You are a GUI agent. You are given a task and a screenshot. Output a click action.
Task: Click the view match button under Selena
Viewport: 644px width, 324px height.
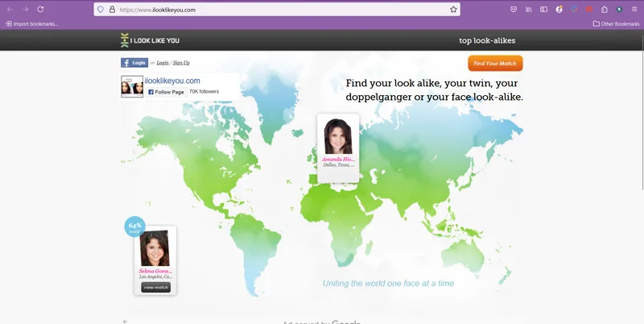[x=155, y=288]
